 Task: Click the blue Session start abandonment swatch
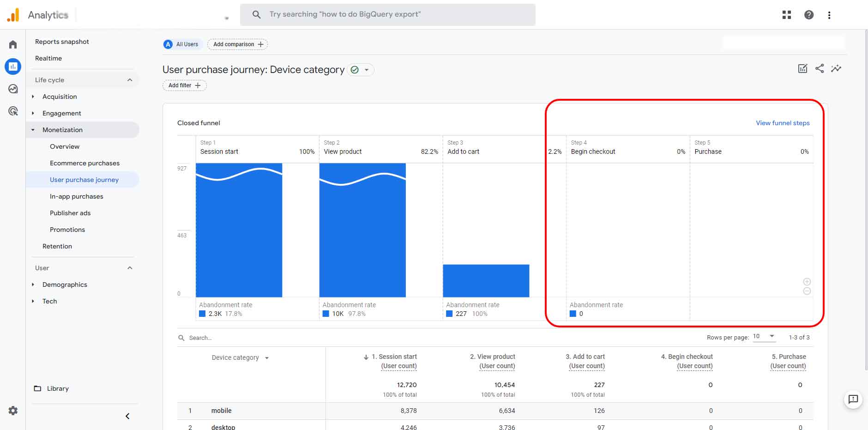(x=202, y=314)
